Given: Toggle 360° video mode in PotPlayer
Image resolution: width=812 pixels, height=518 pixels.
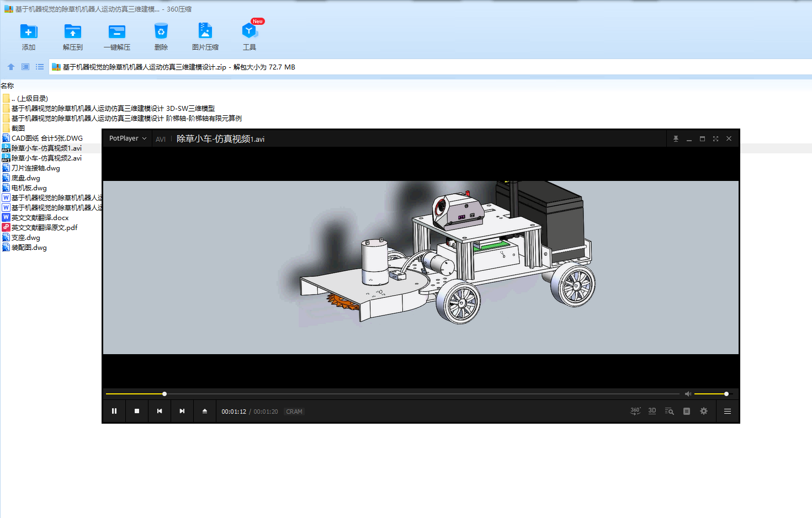Looking at the screenshot, I should coord(635,411).
